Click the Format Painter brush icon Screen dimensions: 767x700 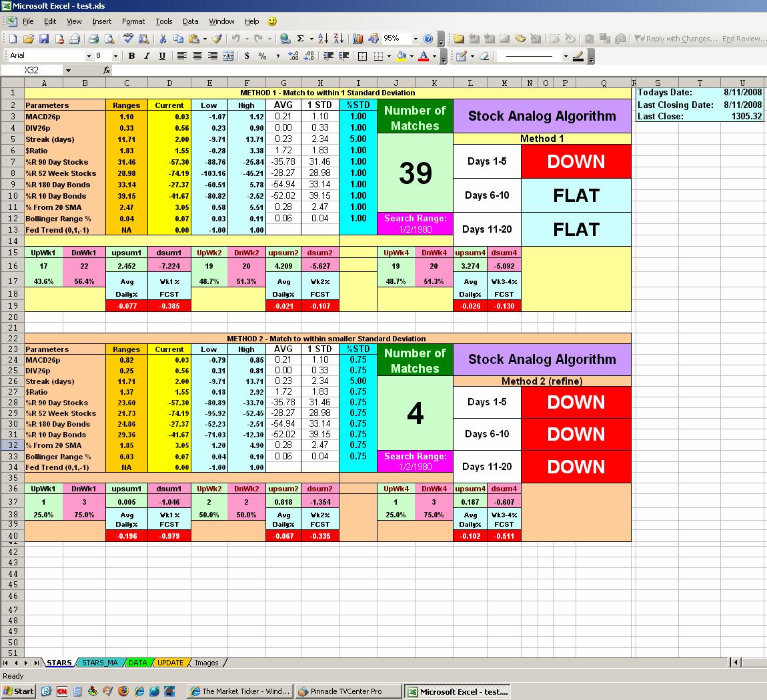[x=217, y=39]
